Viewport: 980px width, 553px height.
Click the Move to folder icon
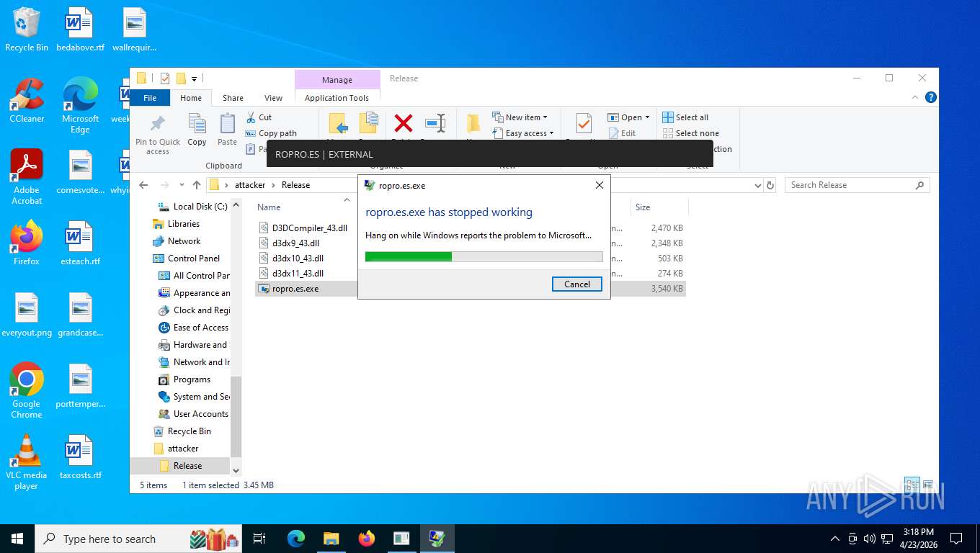pyautogui.click(x=338, y=124)
